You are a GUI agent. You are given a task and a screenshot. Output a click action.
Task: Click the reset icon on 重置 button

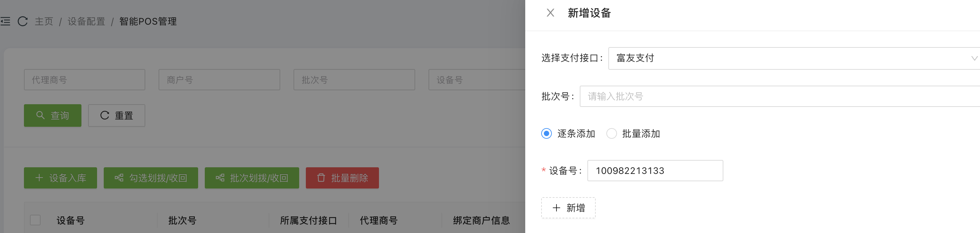[105, 115]
